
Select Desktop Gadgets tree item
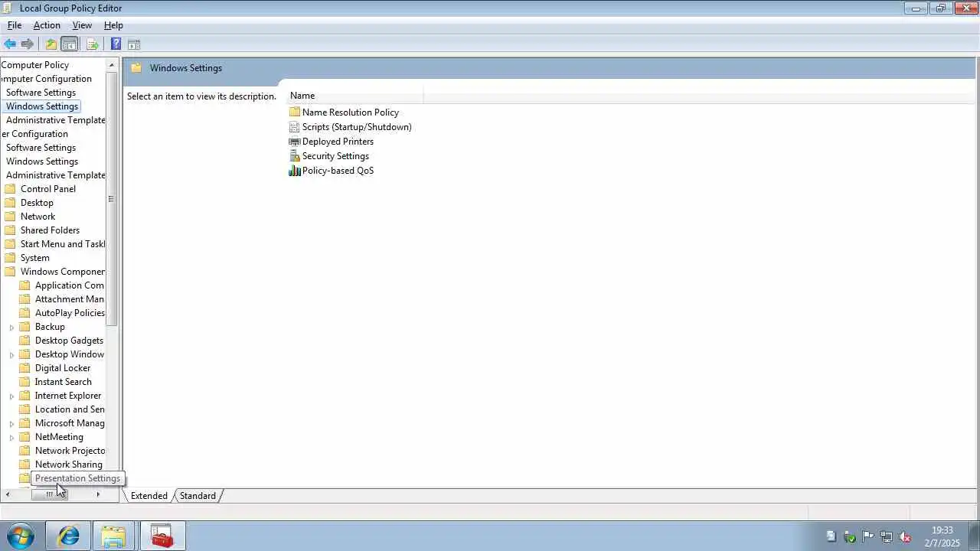click(69, 341)
